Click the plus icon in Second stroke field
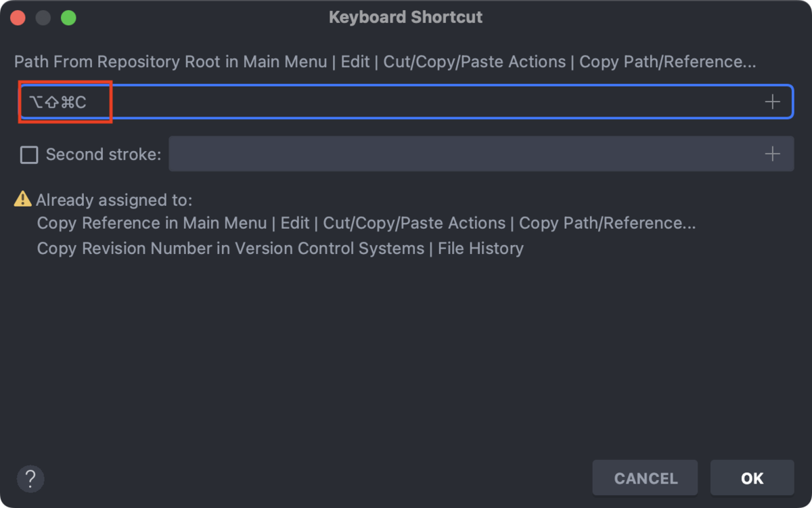 point(772,154)
